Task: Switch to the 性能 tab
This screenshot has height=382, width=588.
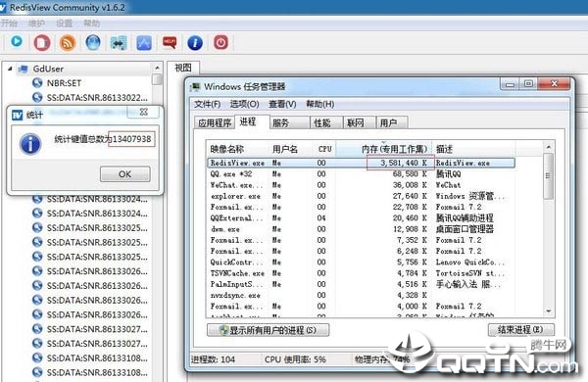Action: [x=326, y=123]
